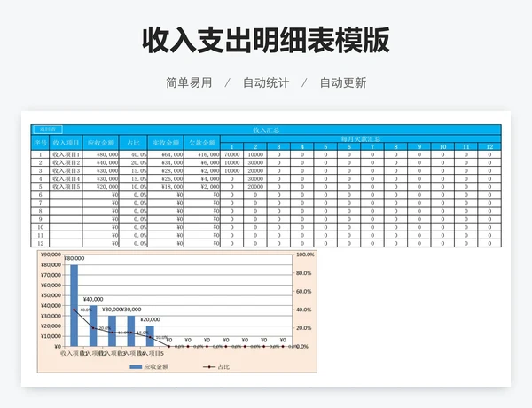Select the 收入项目 column header
The width and height of the screenshot is (532, 408).
(x=66, y=143)
